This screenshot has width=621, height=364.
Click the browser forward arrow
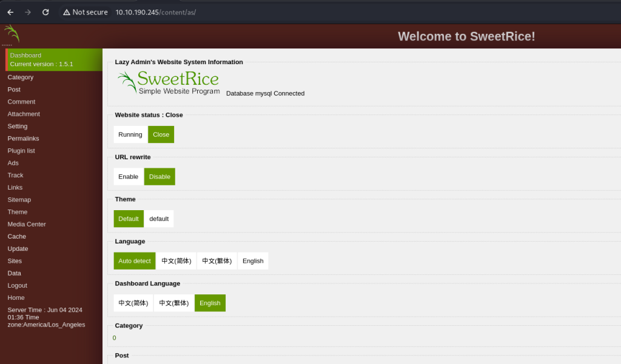[28, 12]
